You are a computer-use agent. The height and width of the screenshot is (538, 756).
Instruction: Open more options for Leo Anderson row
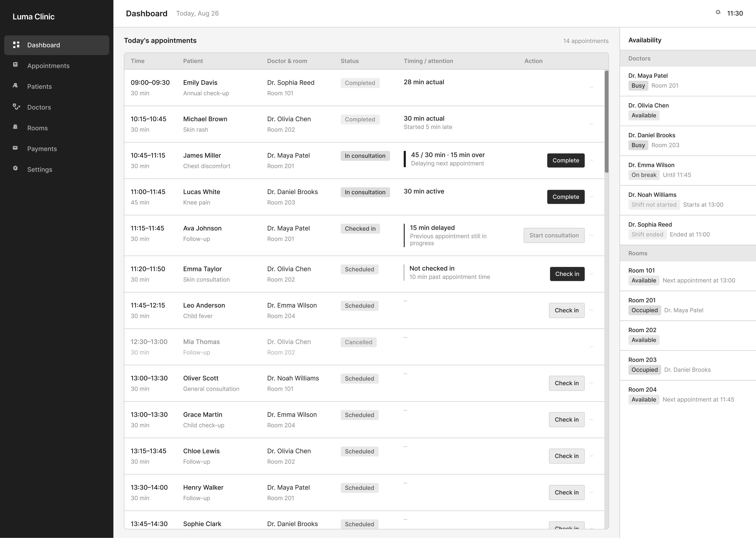(591, 310)
